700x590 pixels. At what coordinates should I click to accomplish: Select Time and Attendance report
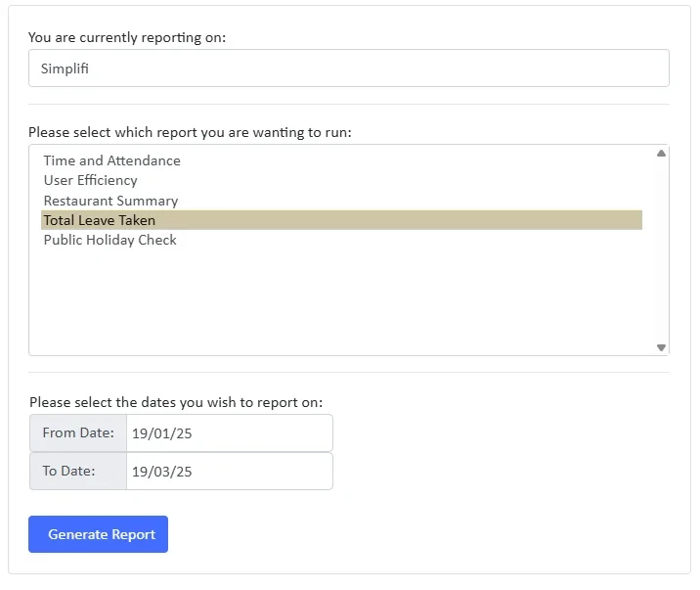(x=341, y=160)
